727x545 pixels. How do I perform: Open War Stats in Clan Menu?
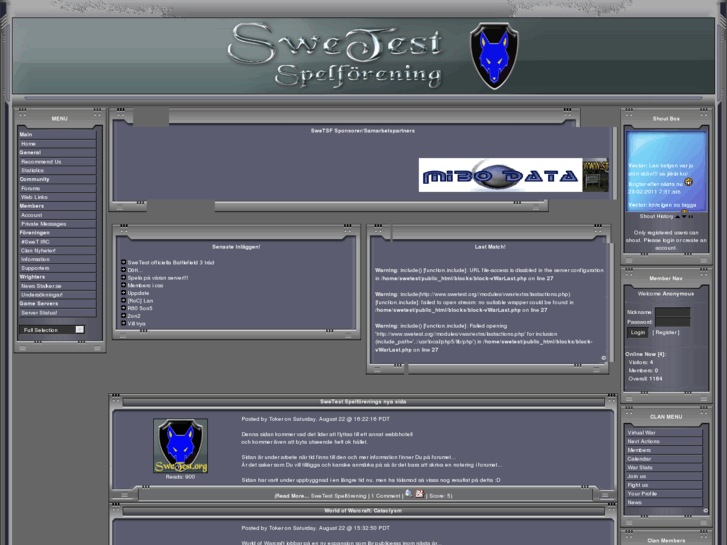[640, 468]
